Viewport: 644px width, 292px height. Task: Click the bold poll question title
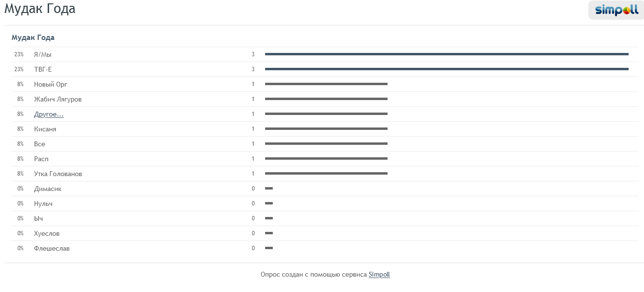pos(33,38)
